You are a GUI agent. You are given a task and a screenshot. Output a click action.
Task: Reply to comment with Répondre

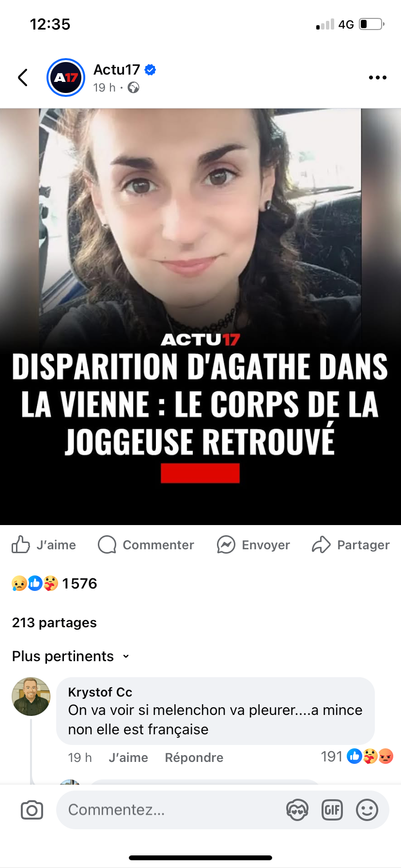point(194,758)
